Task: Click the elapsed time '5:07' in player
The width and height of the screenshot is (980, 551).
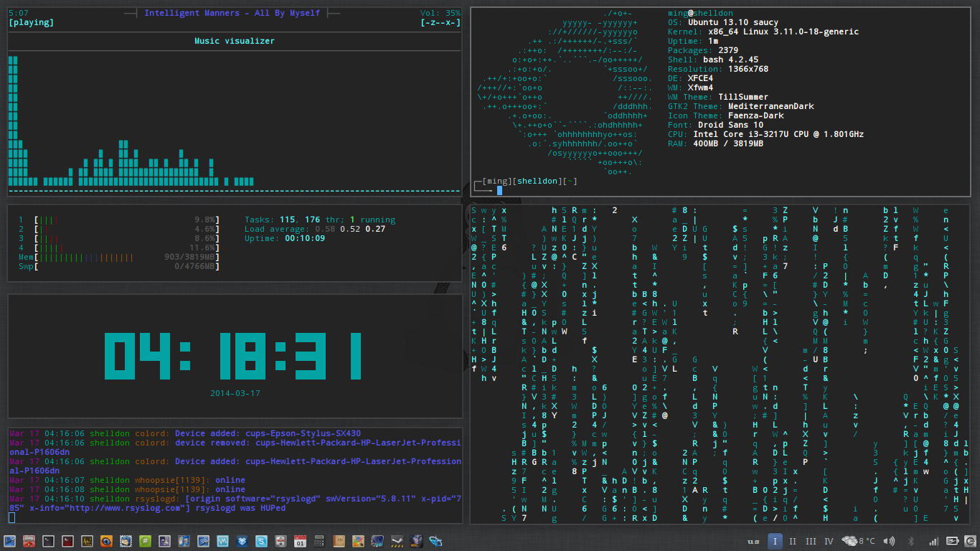Action: (19, 13)
